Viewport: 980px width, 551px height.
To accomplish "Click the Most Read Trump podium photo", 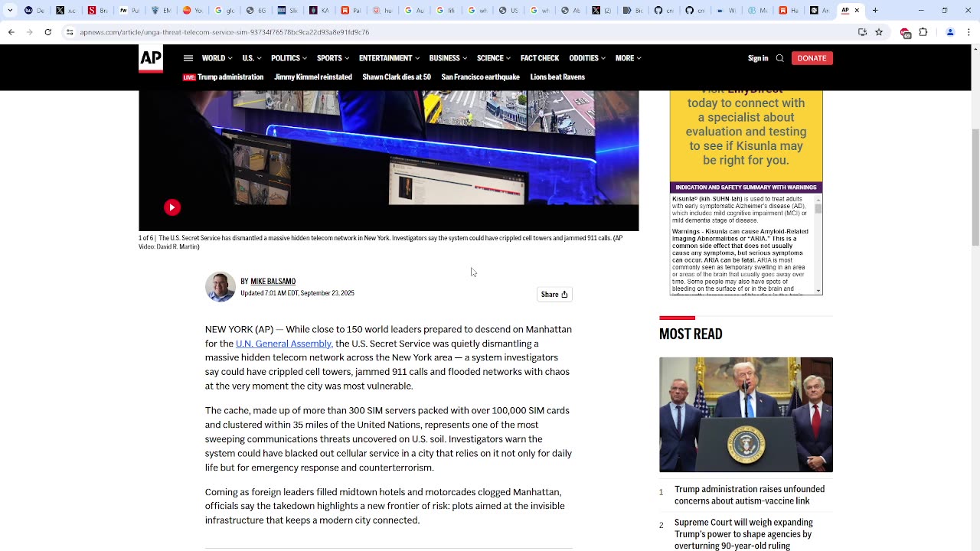I will tap(746, 415).
